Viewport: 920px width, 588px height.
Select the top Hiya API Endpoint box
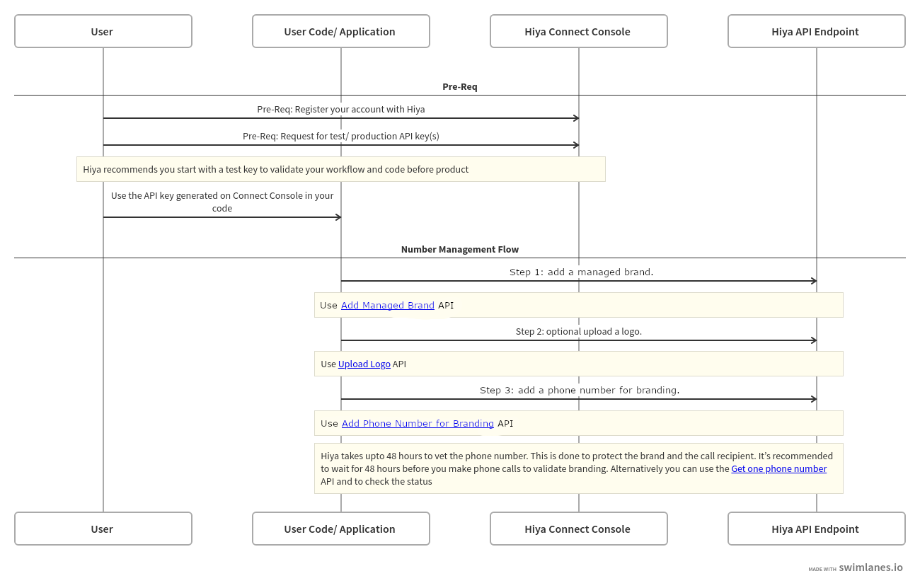(817, 32)
